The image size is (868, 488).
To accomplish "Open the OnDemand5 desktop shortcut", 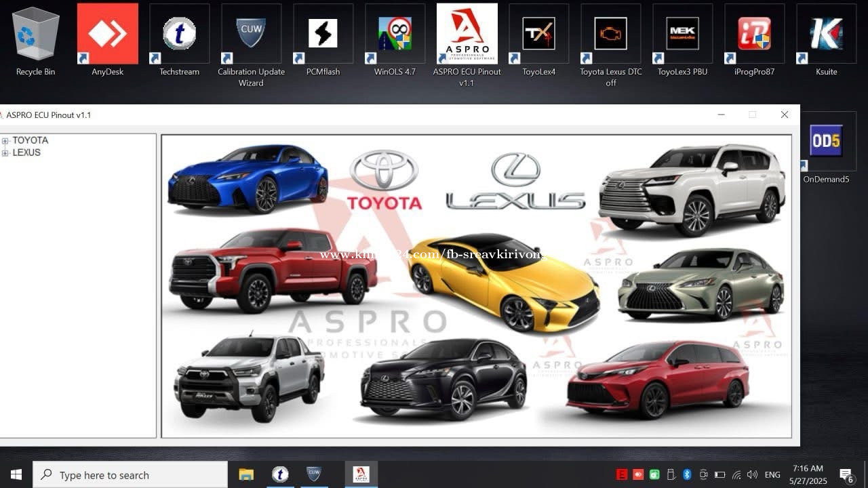I will point(826,142).
